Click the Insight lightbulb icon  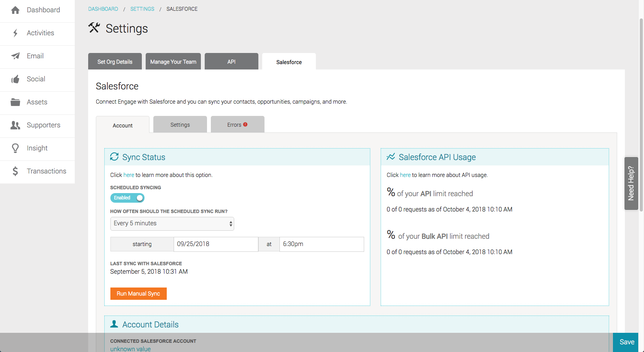tap(15, 148)
